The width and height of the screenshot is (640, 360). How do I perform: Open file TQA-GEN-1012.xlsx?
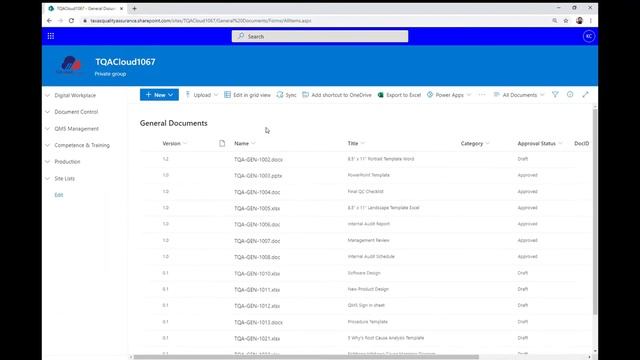[257, 306]
